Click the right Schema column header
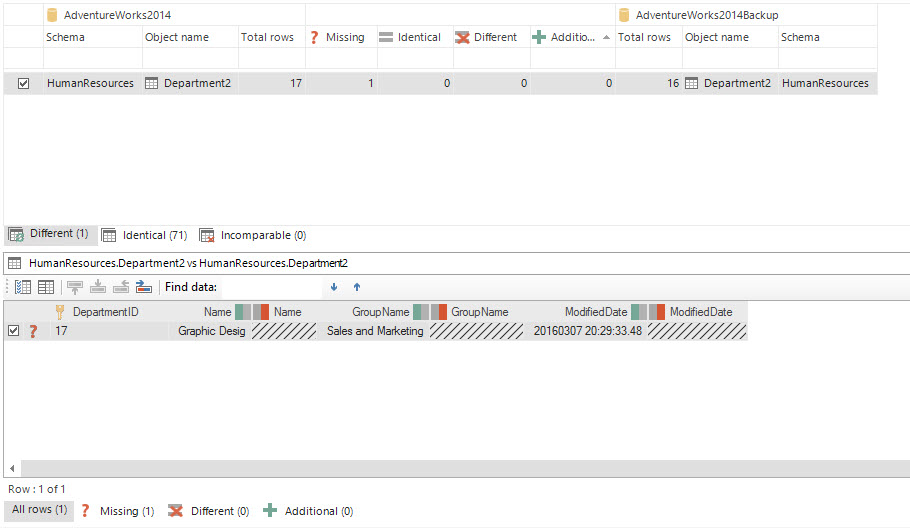910x528 pixels. [x=828, y=37]
